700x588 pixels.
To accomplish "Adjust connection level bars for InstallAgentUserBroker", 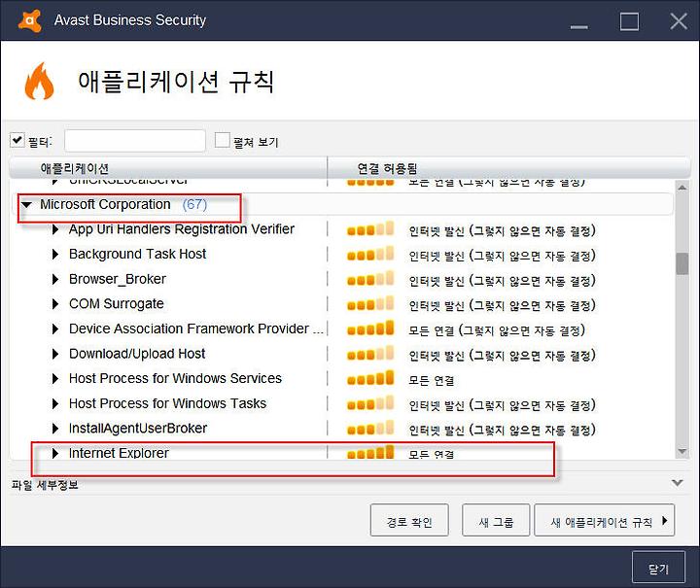I will tap(370, 428).
